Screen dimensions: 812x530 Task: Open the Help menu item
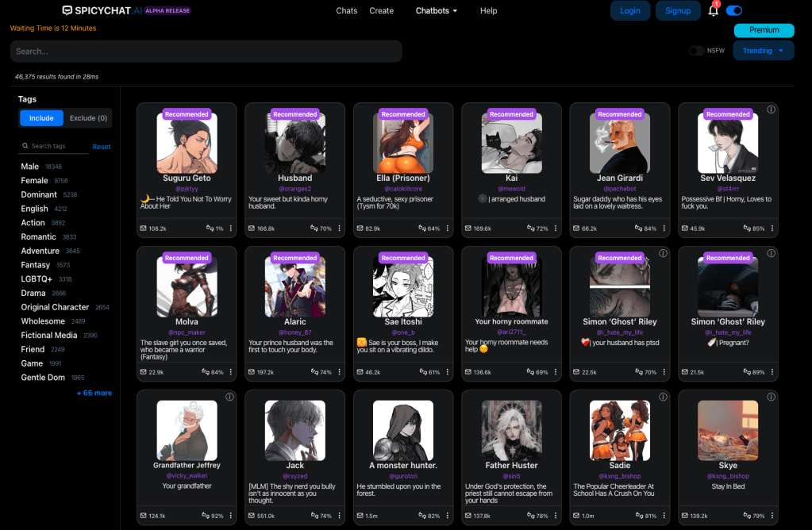click(x=488, y=11)
